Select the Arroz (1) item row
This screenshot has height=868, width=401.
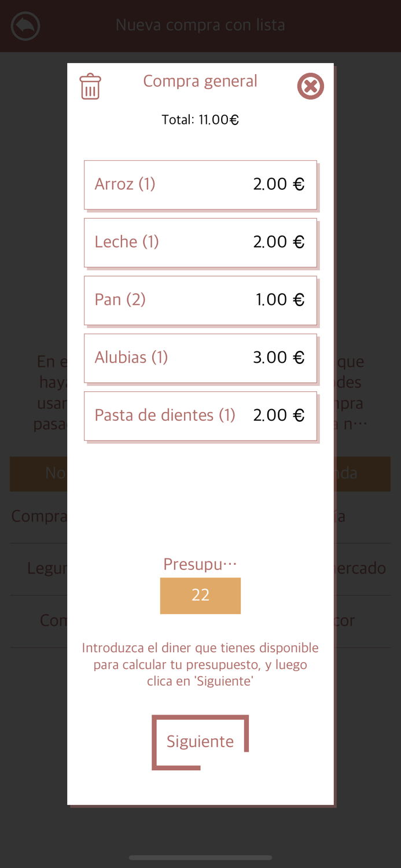pos(200,184)
